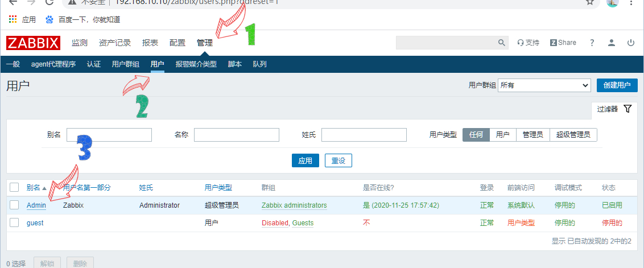Click guest's 停用的 status link

click(x=612, y=223)
